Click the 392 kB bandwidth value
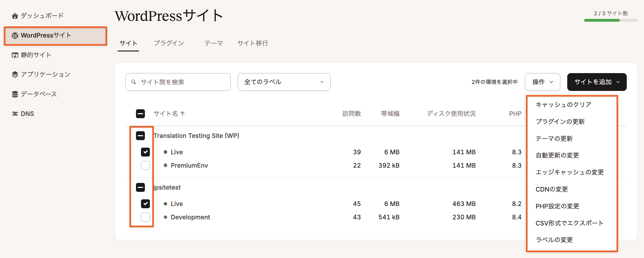This screenshot has width=644, height=258. (x=389, y=165)
